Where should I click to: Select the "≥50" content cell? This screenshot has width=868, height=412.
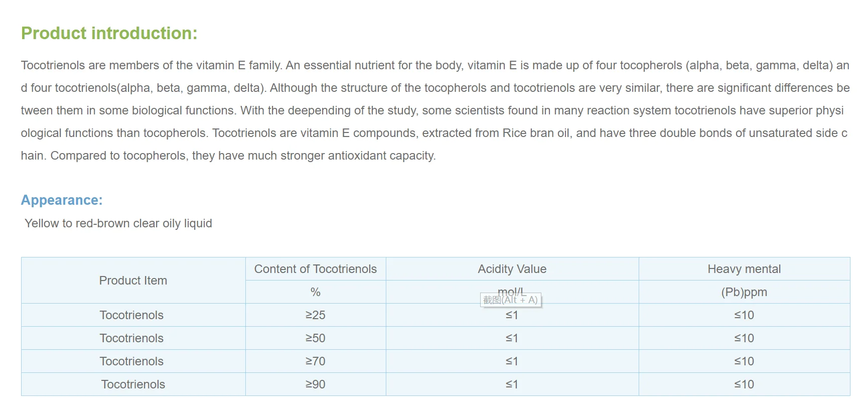coord(315,338)
